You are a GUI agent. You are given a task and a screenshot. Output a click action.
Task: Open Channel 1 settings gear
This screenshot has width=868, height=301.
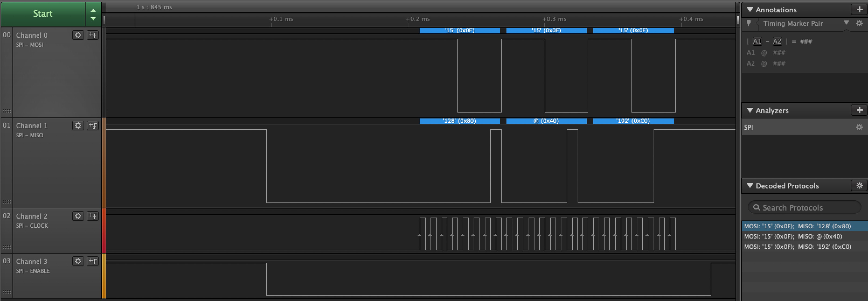click(78, 125)
